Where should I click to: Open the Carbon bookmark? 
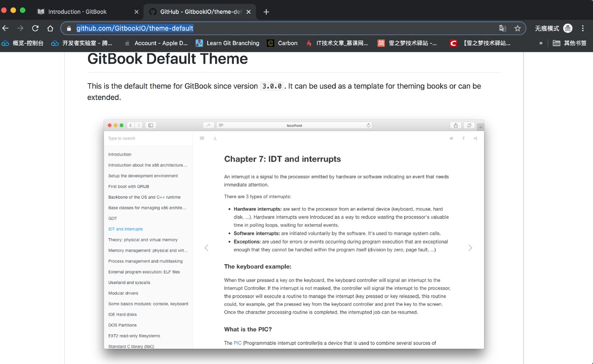click(x=283, y=43)
